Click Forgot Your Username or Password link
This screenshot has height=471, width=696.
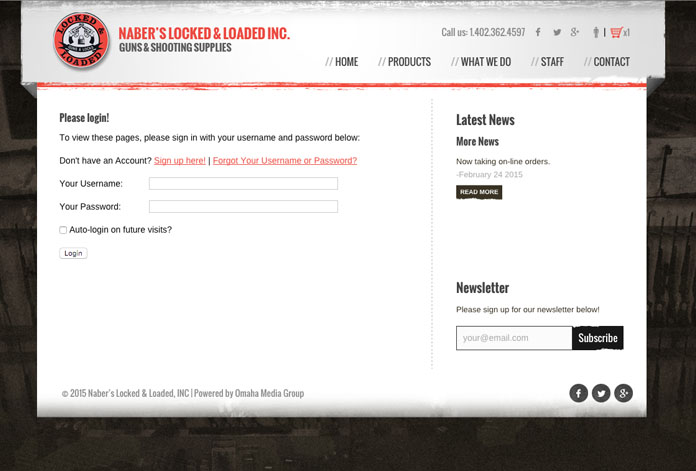(285, 161)
